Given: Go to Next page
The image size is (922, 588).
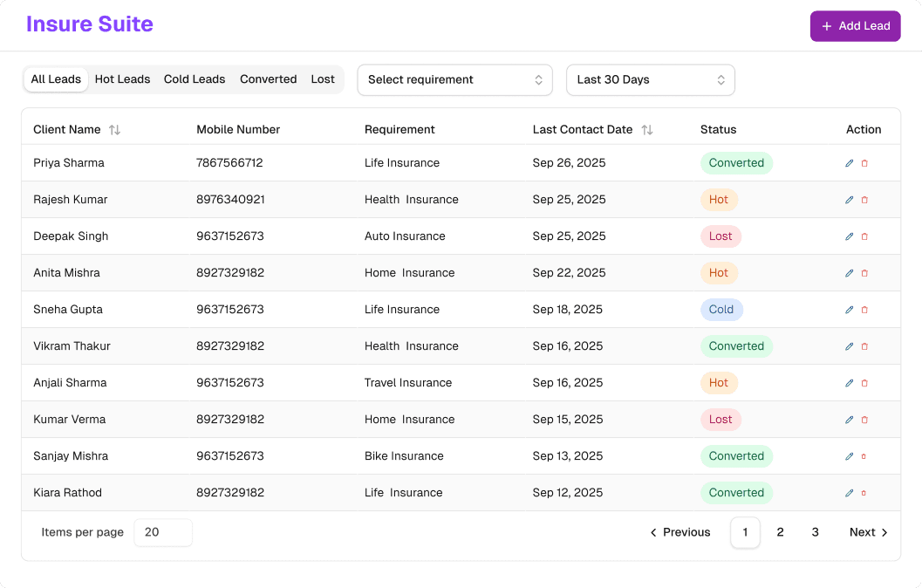Looking at the screenshot, I should (868, 532).
